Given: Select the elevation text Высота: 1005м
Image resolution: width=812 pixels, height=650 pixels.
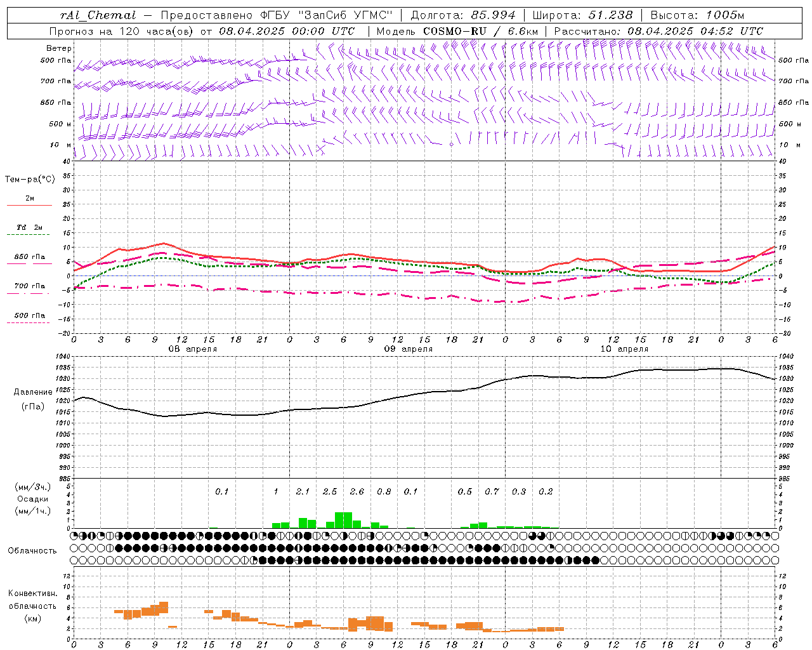Looking at the screenshot, I should point(699,15).
